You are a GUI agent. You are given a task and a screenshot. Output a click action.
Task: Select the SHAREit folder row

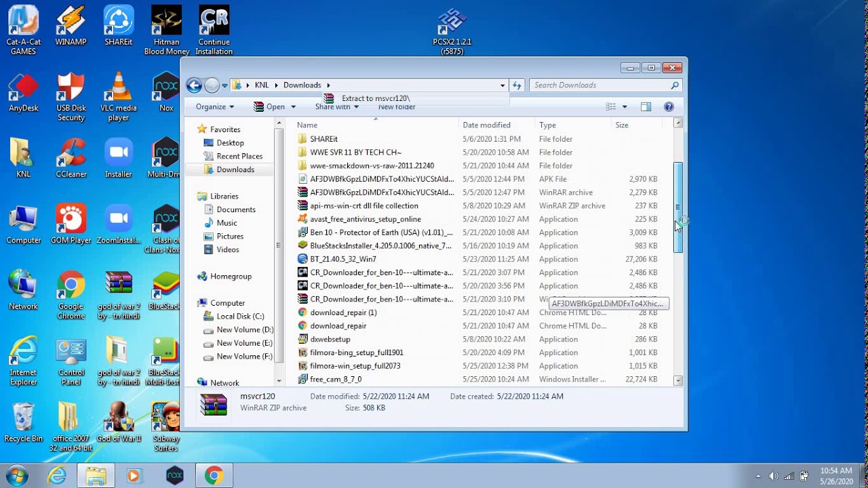click(478, 139)
